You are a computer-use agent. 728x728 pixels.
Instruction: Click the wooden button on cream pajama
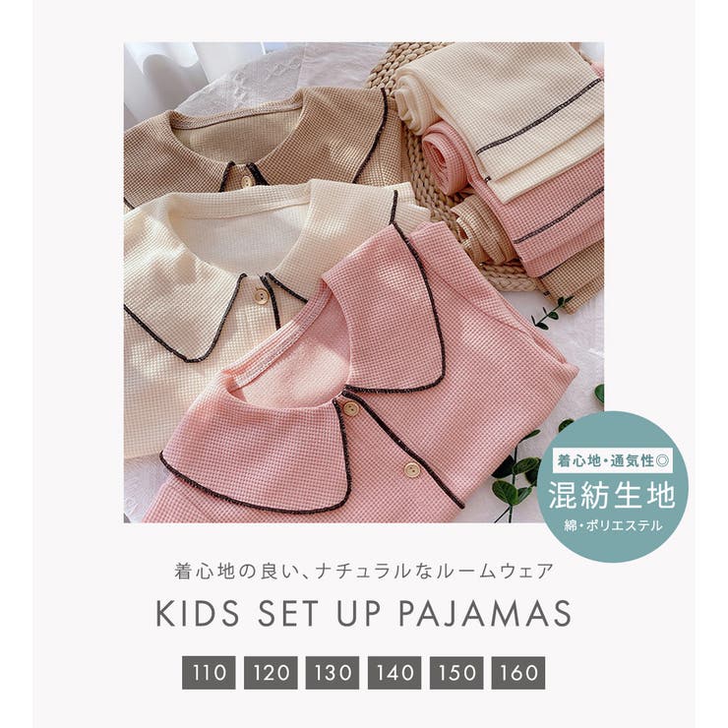(262, 295)
